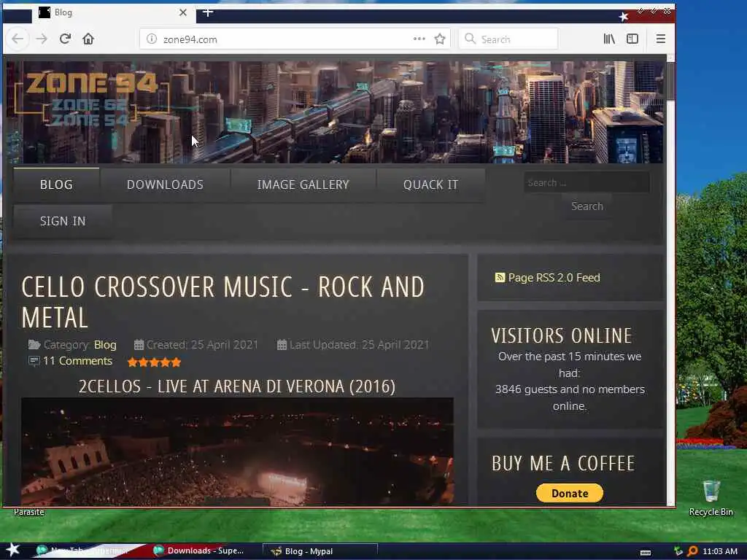Open the IMAGE GALLERY navigation item

point(303,184)
